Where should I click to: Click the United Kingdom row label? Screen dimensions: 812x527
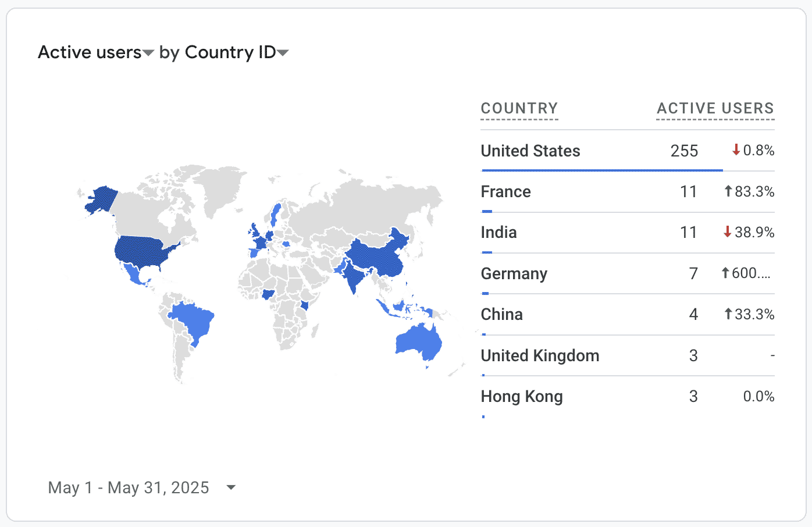tap(539, 355)
